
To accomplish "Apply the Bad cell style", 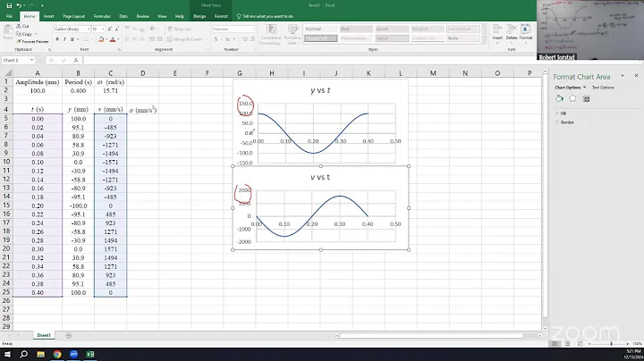I will [x=356, y=29].
